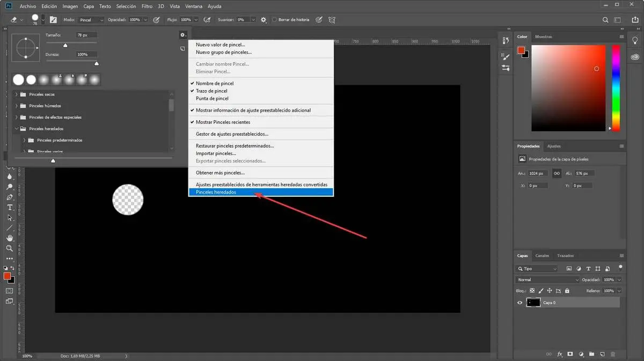This screenshot has width=644, height=361.
Task: Toggle lock all padlock icon
Action: point(567,291)
